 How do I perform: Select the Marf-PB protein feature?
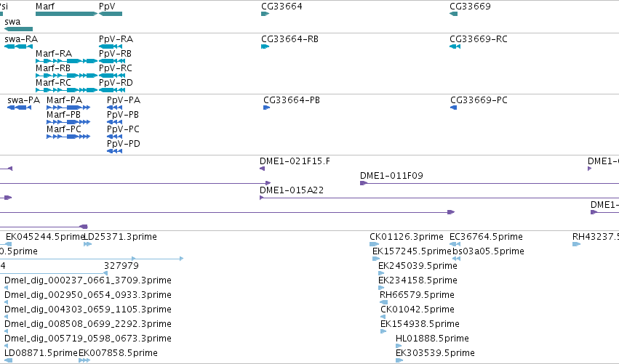coord(68,122)
